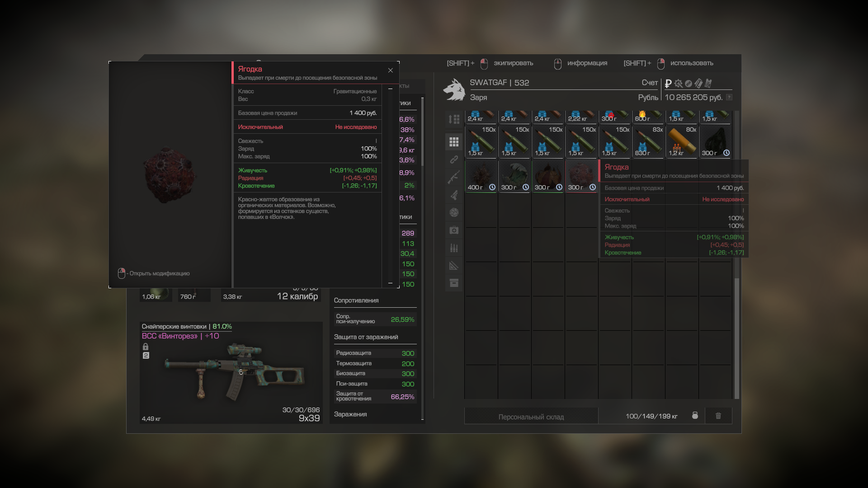Click Защита от кровотечения 66,25% row
Screen dimensions: 868x488
point(375,396)
